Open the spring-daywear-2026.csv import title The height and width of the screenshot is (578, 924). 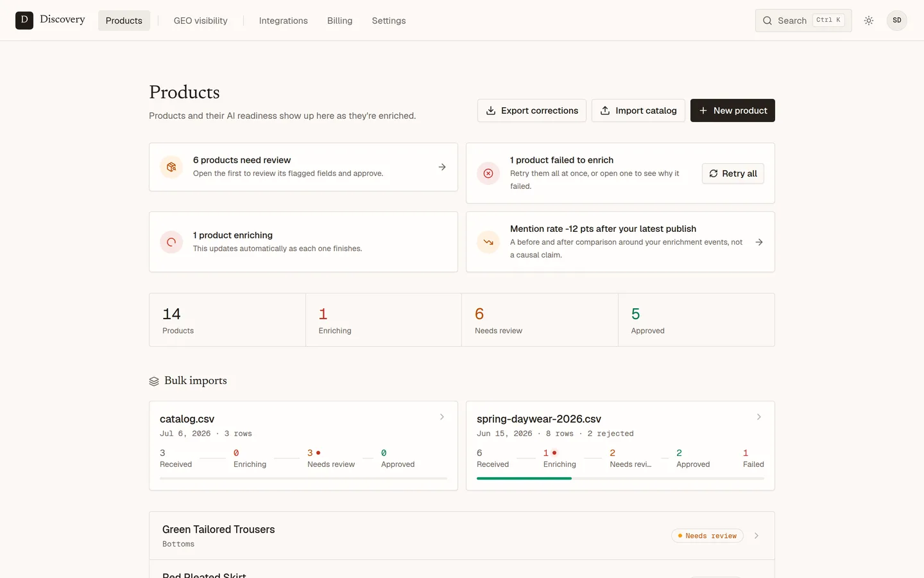point(539,419)
